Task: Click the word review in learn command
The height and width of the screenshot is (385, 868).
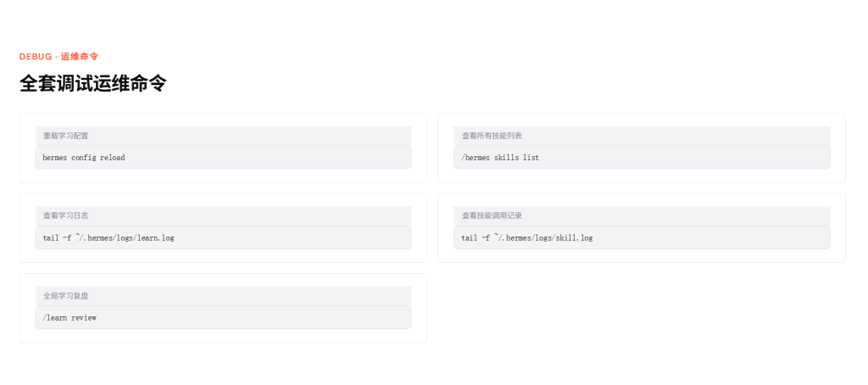Action: (84, 318)
